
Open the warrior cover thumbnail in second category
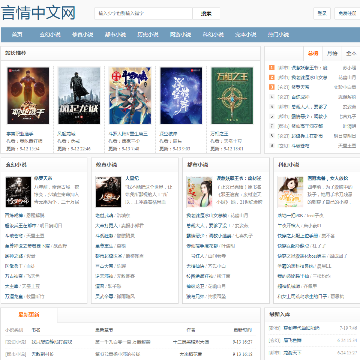[109, 192]
